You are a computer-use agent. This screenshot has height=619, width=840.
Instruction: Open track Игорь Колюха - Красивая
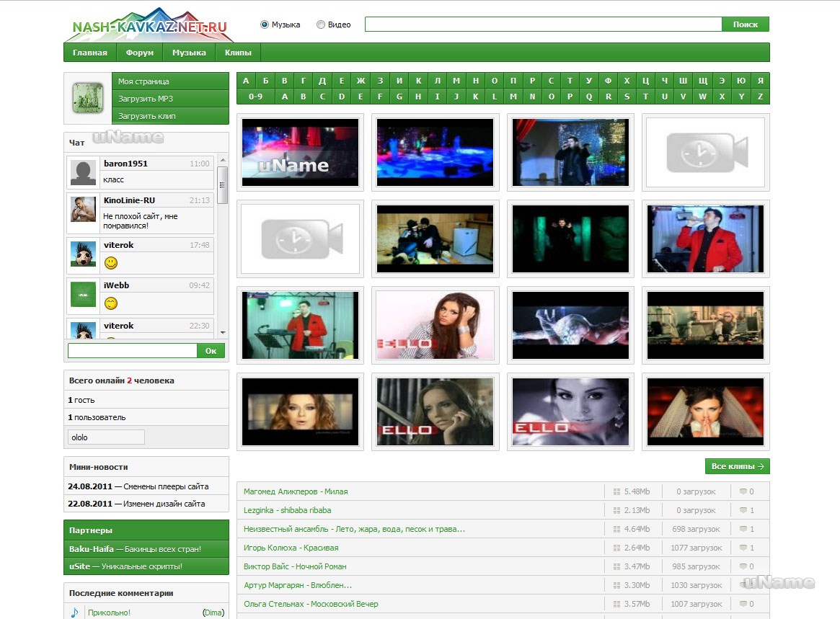[x=291, y=548]
